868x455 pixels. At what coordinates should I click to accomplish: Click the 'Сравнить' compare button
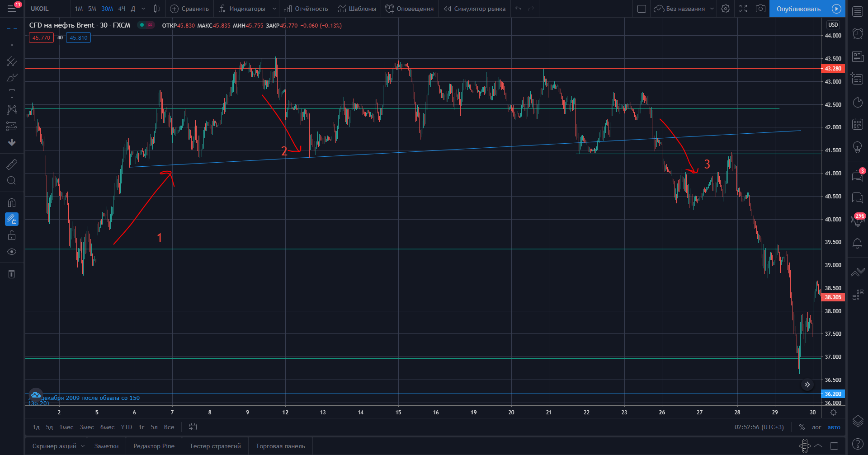[189, 9]
